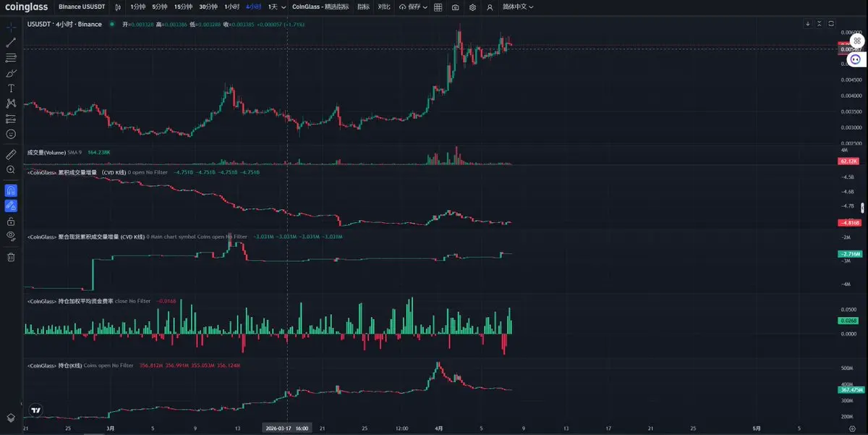Click the 3月 date axis label
868x435 pixels.
[x=109, y=428]
